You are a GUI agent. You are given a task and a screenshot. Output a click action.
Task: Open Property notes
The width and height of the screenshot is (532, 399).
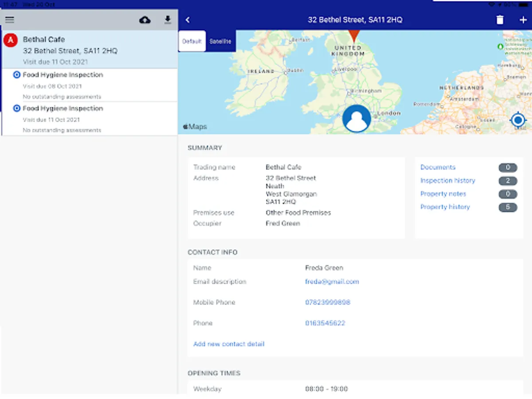pyautogui.click(x=443, y=194)
